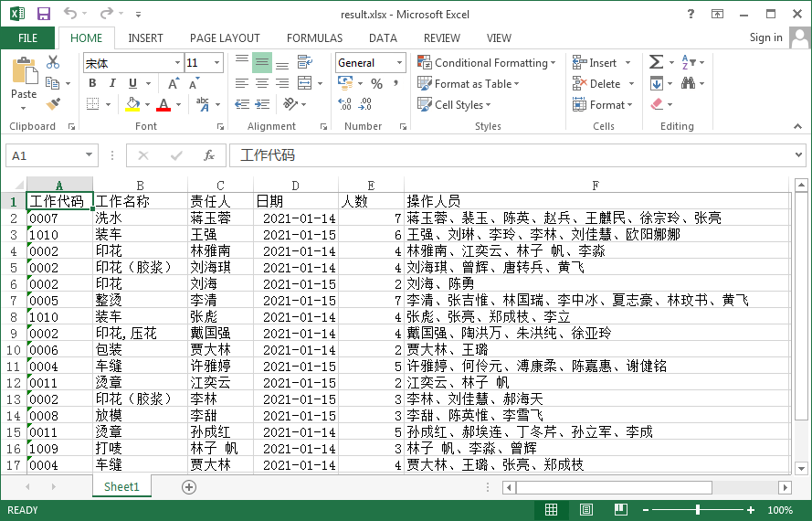Click the Insert Function fx icon
Screen dimensions: 812x521
coord(209,155)
